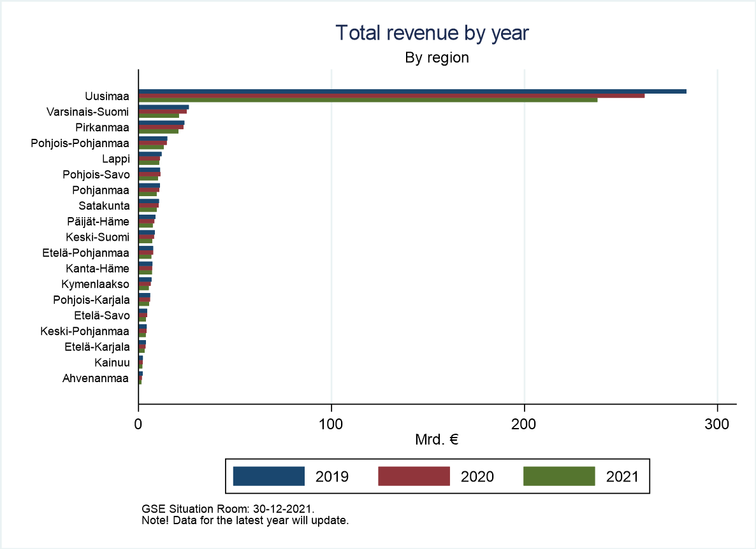Click the 100 tick label on x-axis
756x549 pixels.
(331, 424)
